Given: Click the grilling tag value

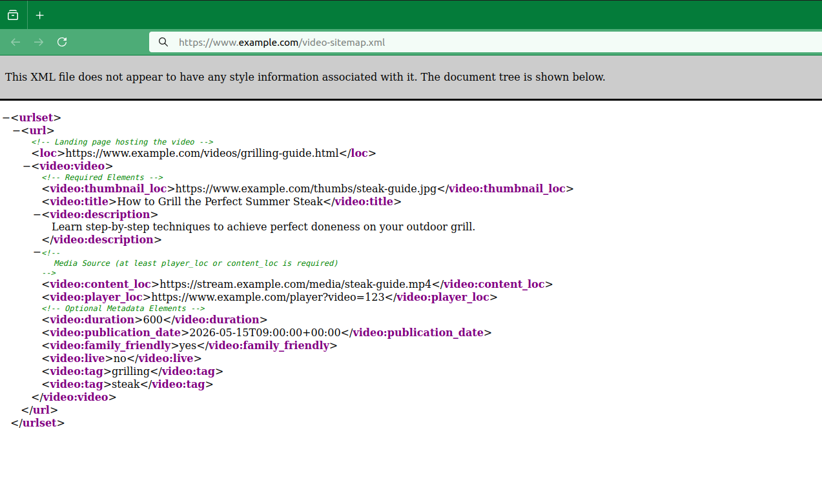Looking at the screenshot, I should point(130,371).
